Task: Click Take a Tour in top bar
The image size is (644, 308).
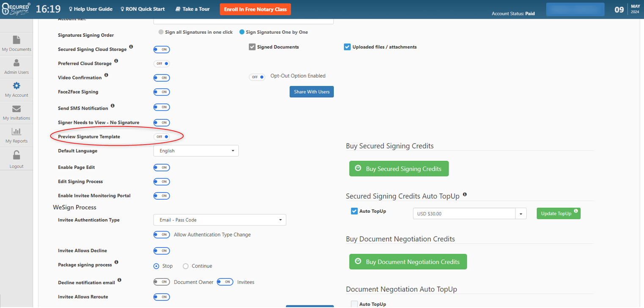Action: 193,9
